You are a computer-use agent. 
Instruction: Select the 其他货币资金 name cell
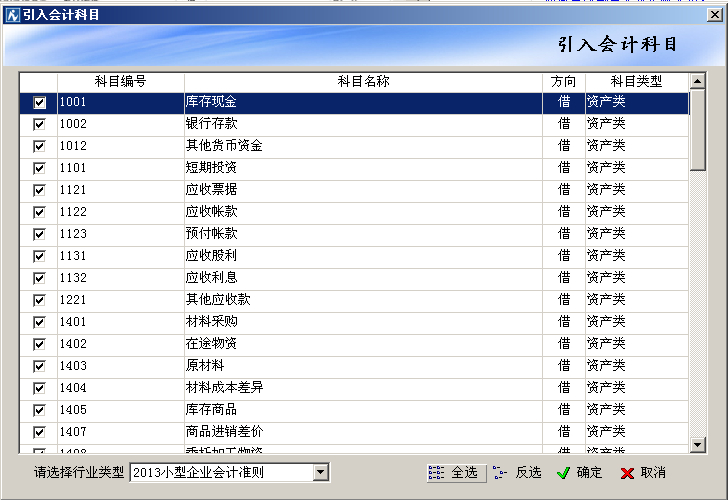click(364, 147)
